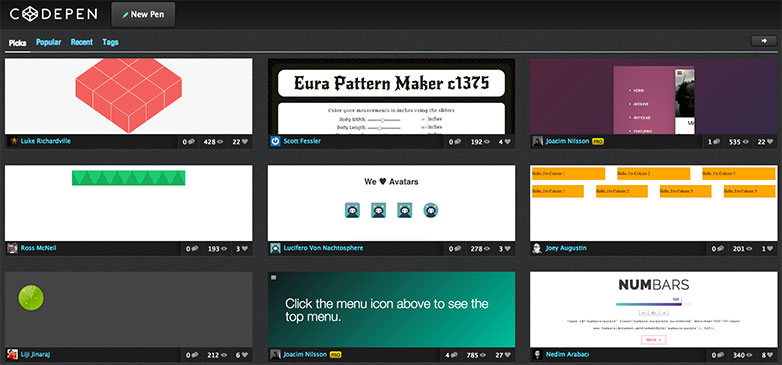This screenshot has height=365, width=782.
Task: Visit Joey Augustin's profile
Action: [x=566, y=248]
